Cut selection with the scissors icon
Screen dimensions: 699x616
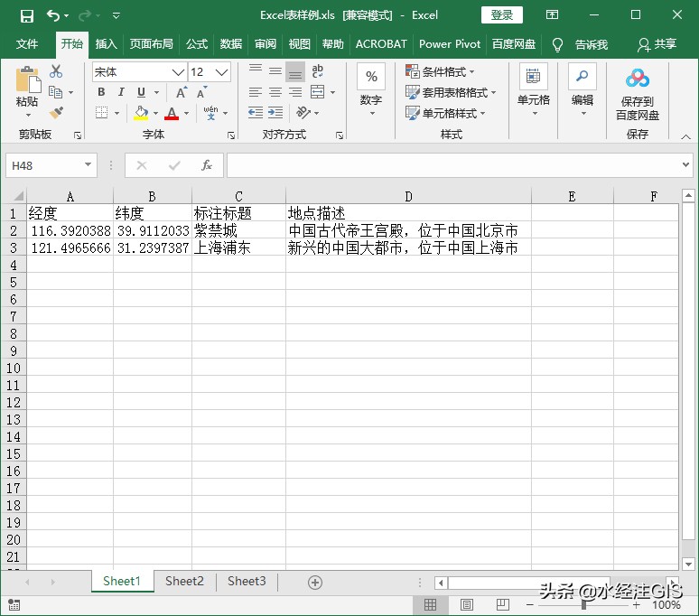(56, 71)
